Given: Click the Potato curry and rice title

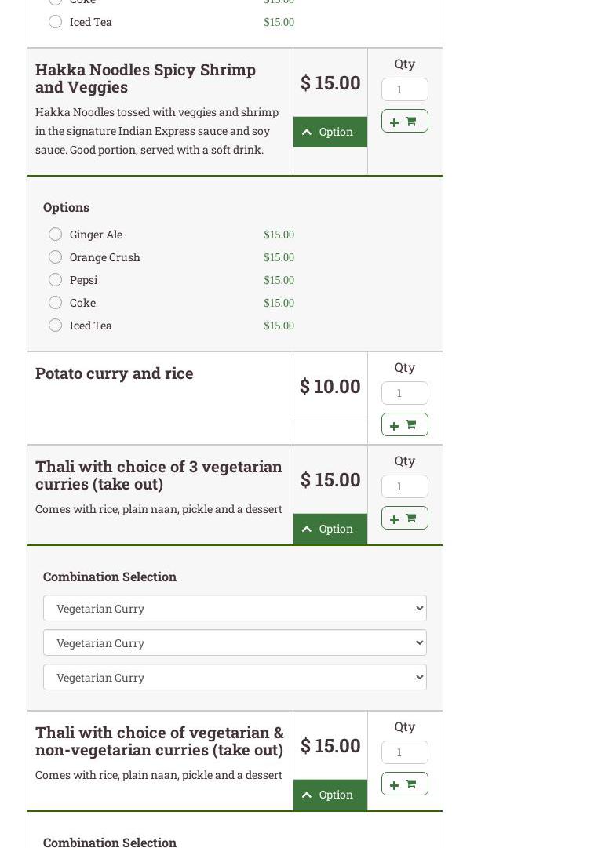Looking at the screenshot, I should point(115,373).
